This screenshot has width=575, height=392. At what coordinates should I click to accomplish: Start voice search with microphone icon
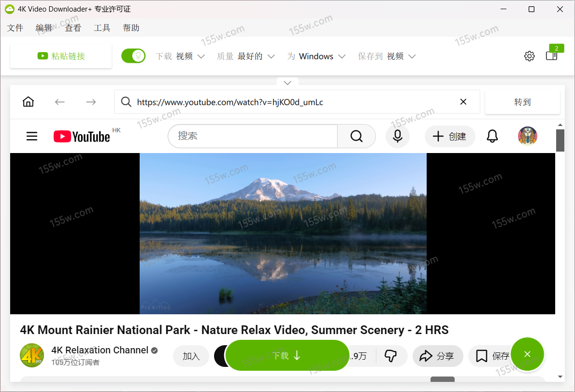click(x=397, y=137)
